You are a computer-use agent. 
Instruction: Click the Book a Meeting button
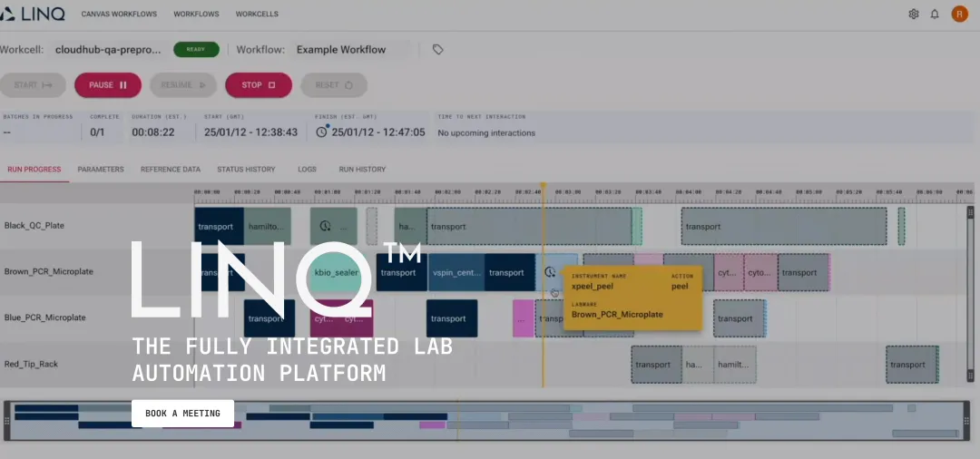pyautogui.click(x=182, y=414)
